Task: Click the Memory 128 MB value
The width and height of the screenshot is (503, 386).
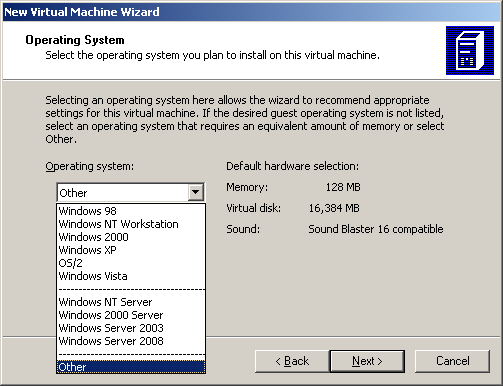Action: tap(343, 187)
